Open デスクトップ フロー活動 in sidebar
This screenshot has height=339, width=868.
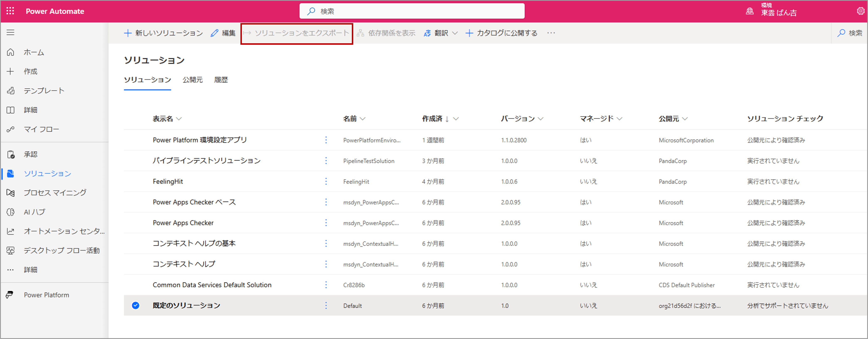[x=61, y=250]
